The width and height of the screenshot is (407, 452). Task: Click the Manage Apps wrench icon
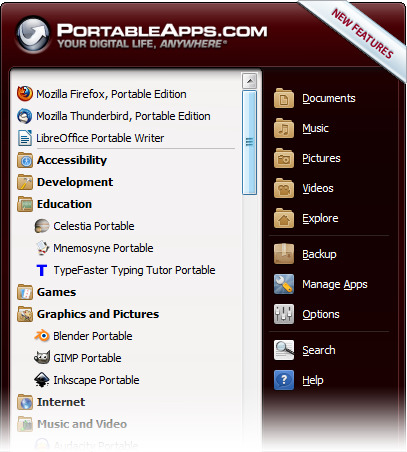[x=284, y=284]
